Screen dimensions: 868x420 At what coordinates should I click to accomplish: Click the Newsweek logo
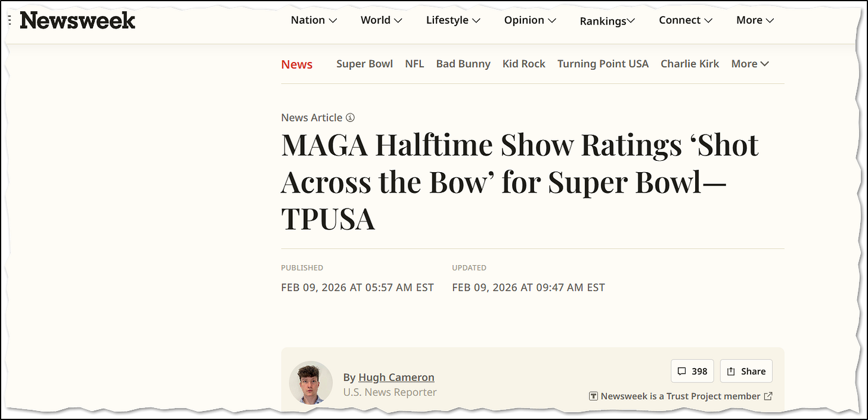77,21
